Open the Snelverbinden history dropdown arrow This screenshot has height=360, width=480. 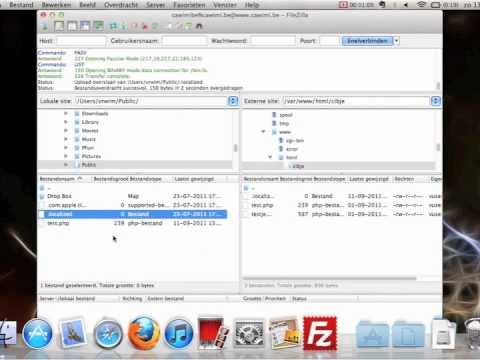[396, 41]
